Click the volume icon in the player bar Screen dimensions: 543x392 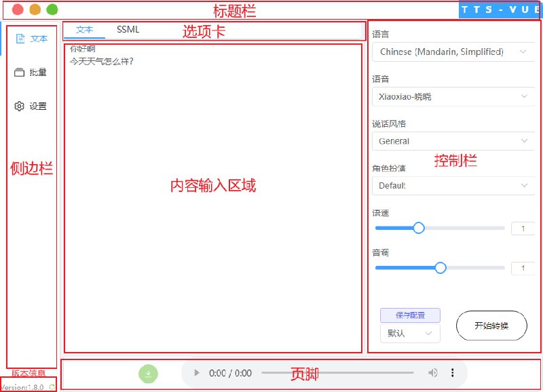point(433,372)
